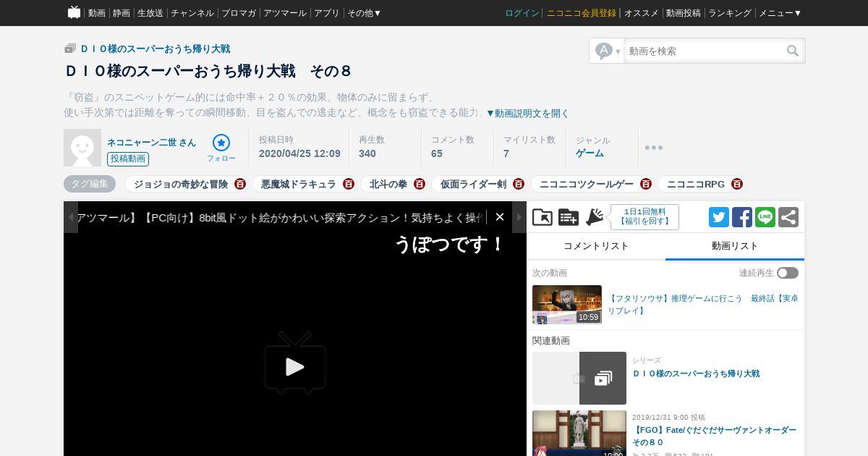Click the add to mylist icon

[x=569, y=217]
